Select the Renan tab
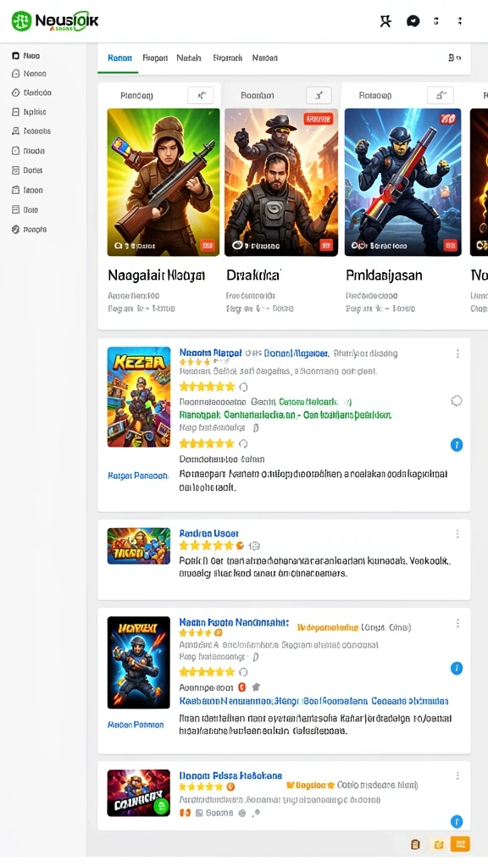 point(119,58)
